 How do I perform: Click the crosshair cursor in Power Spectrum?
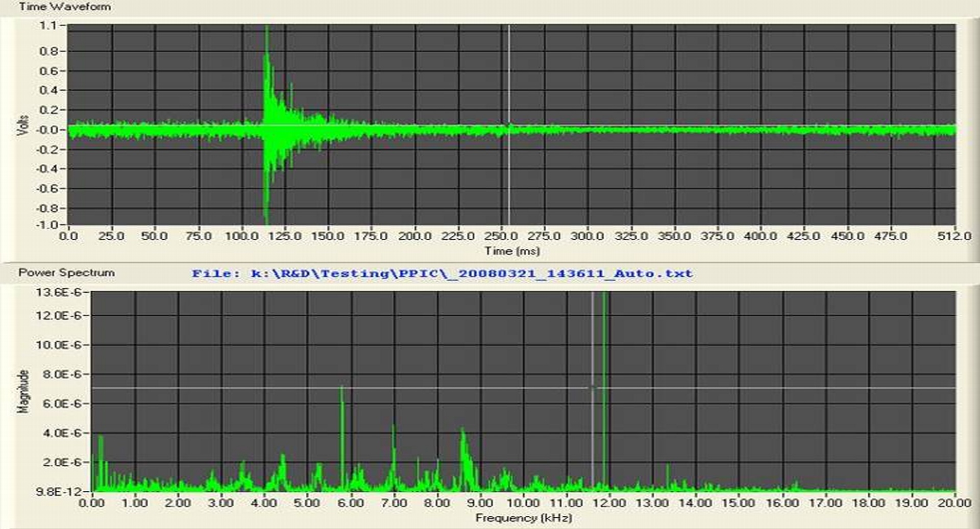click(593, 388)
